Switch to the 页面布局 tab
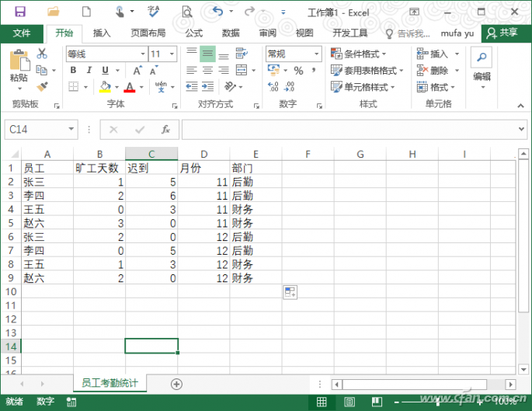Viewport: 532px width, 411px height. 148,33
